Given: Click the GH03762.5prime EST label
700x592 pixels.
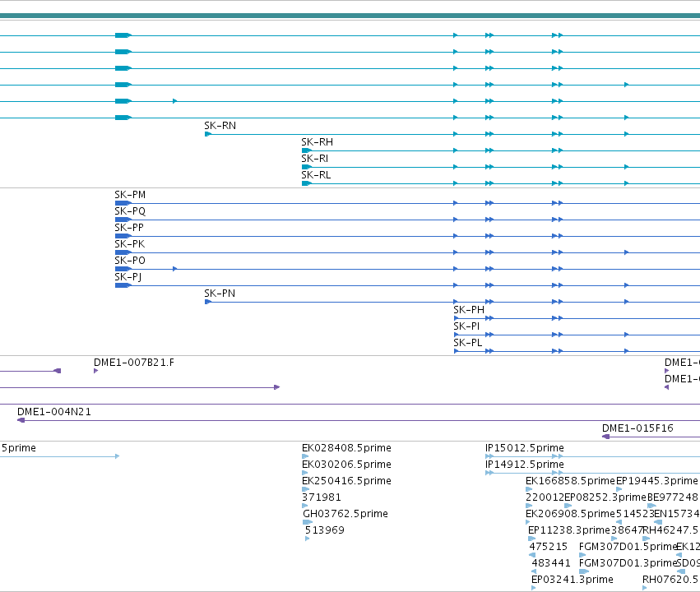Looking at the screenshot, I should (345, 515).
